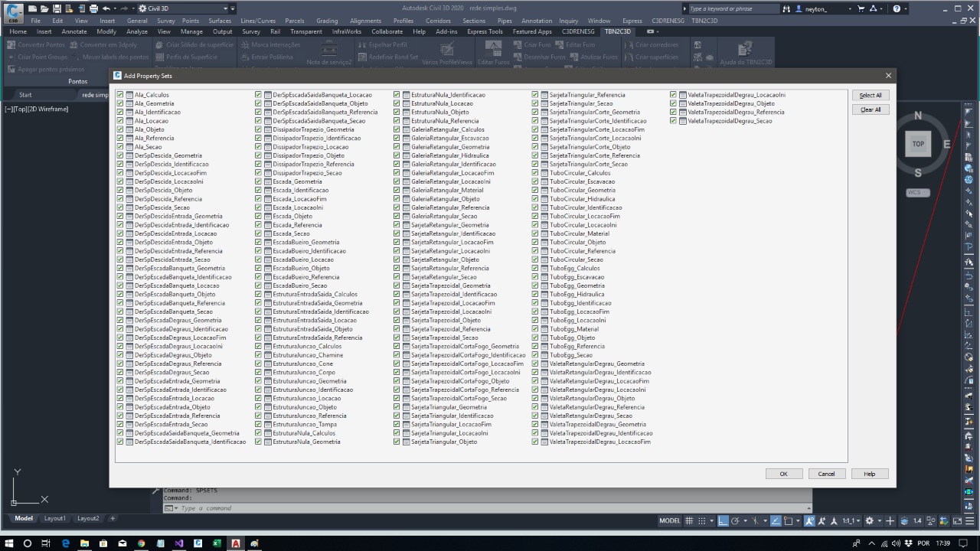Open Visual Studio from the Windows taskbar
Image resolution: width=980 pixels, height=551 pixels.
(178, 543)
